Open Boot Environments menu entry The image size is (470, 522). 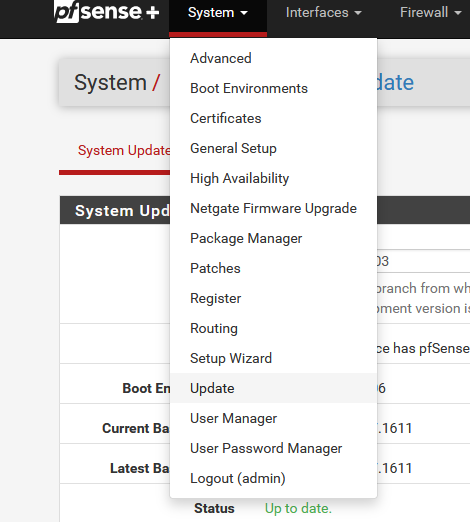click(273, 88)
